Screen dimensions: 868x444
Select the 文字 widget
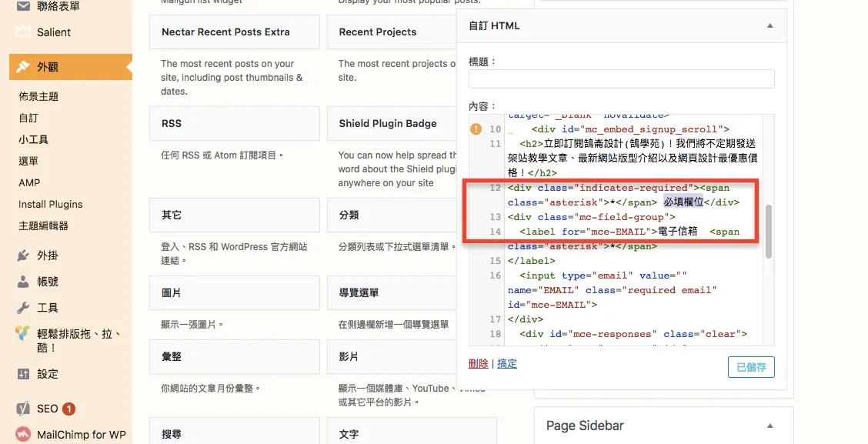click(x=412, y=432)
